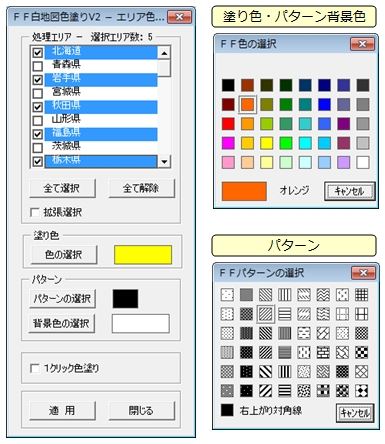Pick the bright red color swatch

[x=228, y=124]
